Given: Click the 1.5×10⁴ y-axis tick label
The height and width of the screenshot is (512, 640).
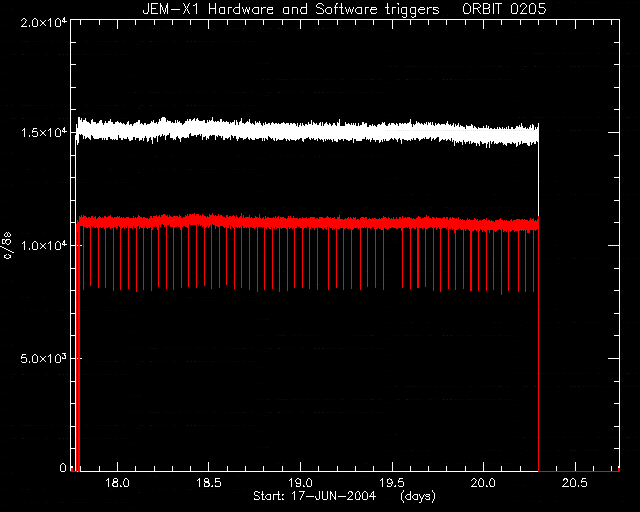Looking at the screenshot, I should (43, 133).
